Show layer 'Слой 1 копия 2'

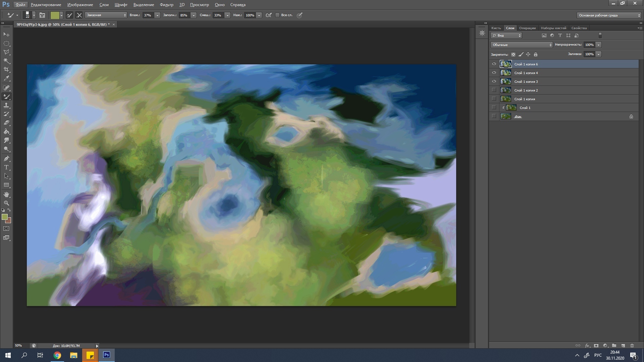[x=494, y=90]
